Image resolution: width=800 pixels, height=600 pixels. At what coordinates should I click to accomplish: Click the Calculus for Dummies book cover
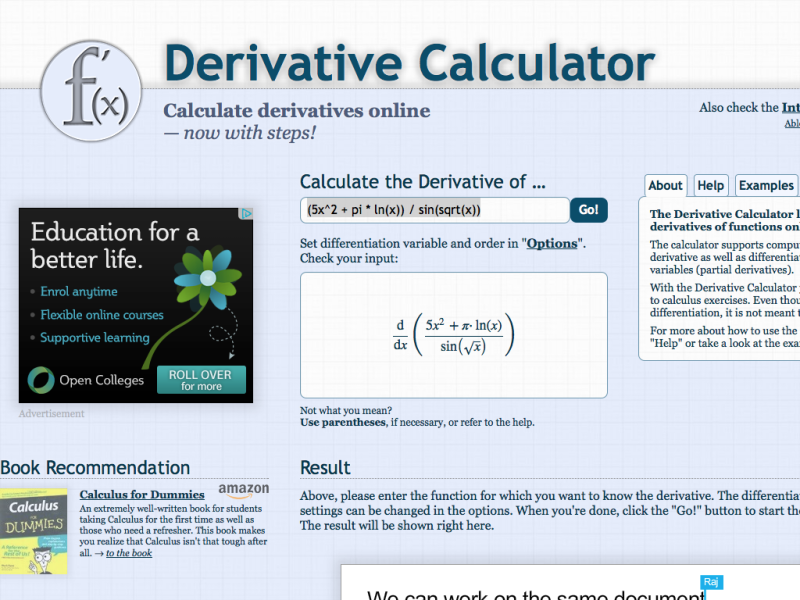pos(34,530)
